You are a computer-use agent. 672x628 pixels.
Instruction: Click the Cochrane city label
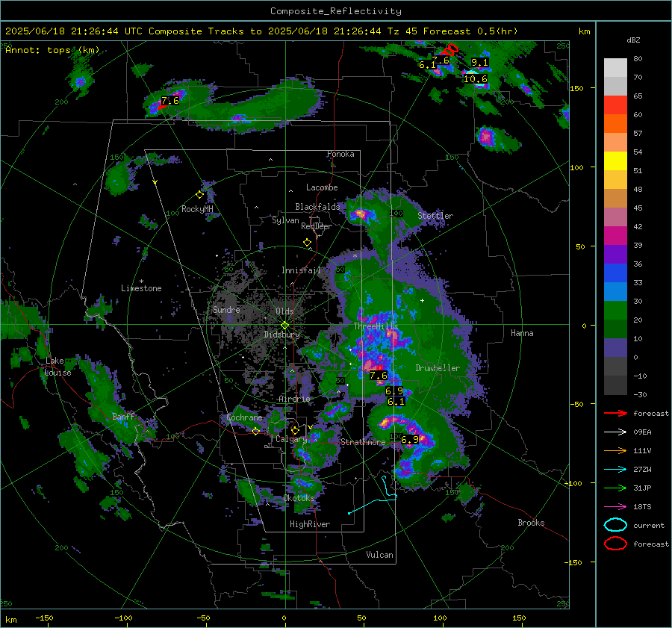click(244, 417)
